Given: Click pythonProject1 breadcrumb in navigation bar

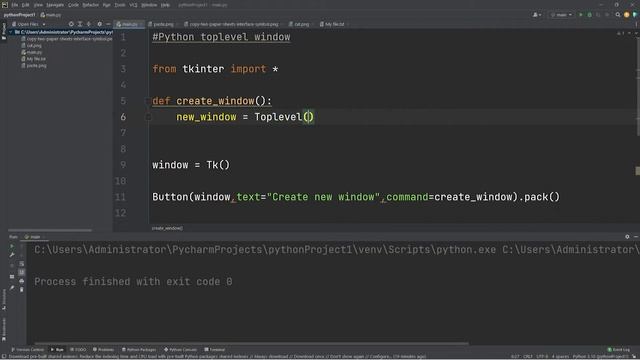Looking at the screenshot, I should (20, 15).
